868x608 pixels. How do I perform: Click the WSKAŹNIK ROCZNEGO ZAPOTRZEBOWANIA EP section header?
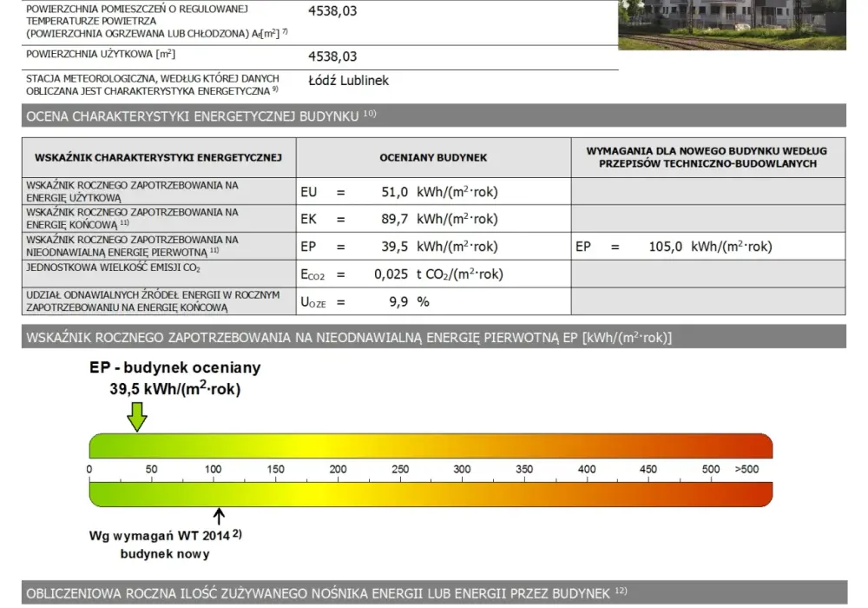434,337
